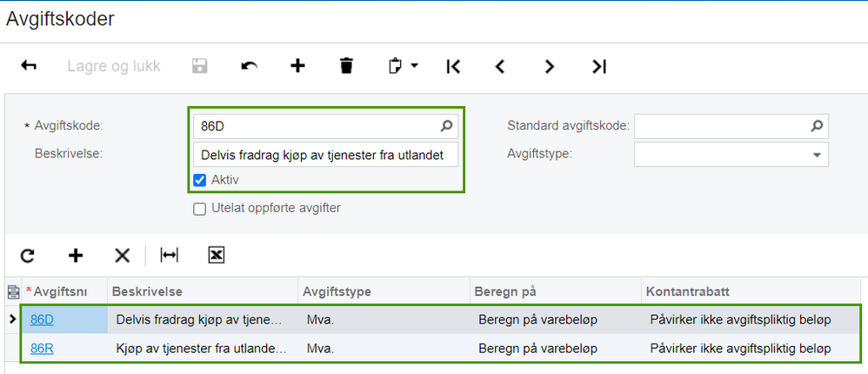Enable Utelat oppførte avgifter checkbox
The height and width of the screenshot is (374, 868).
point(200,208)
